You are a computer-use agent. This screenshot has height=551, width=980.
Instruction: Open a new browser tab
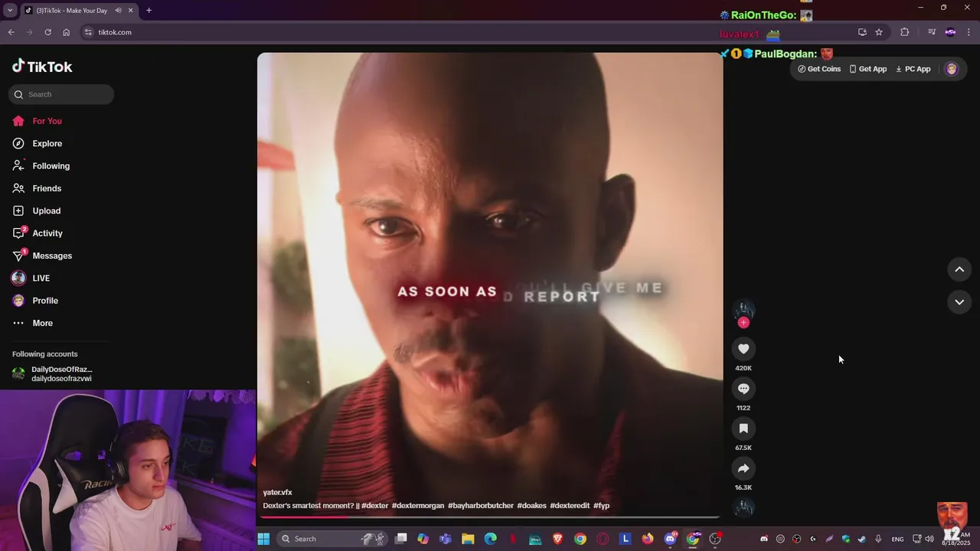click(149, 10)
